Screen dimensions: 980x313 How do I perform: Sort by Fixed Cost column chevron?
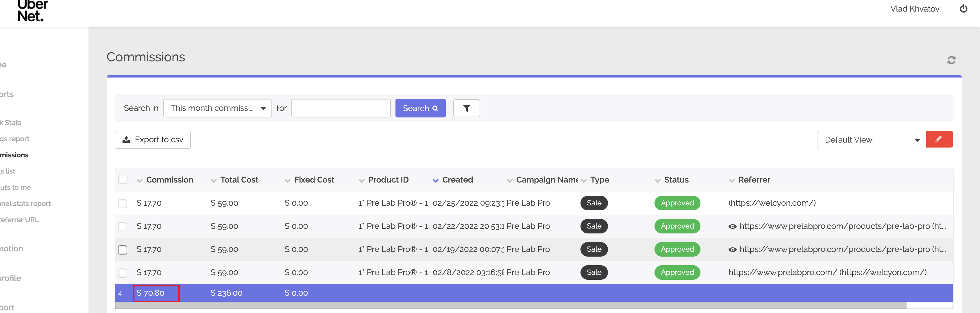(x=288, y=181)
